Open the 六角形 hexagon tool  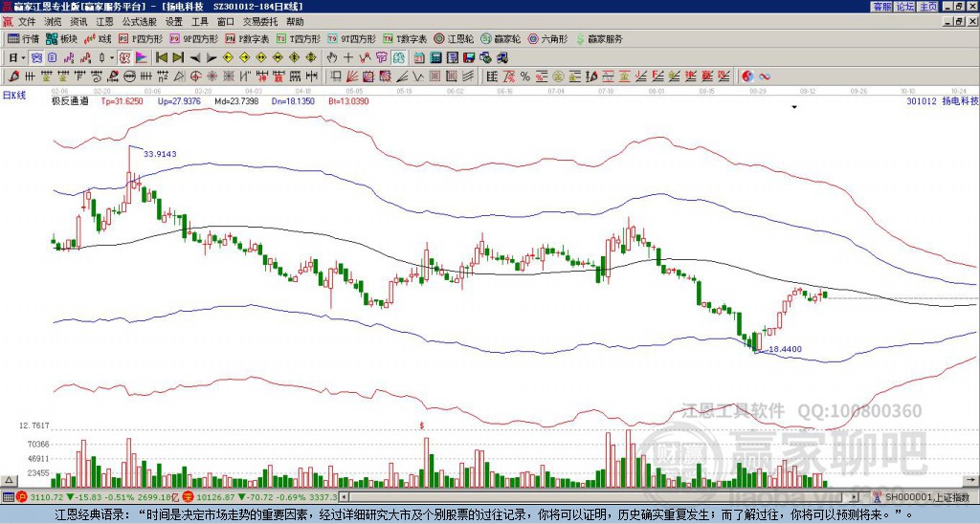point(547,38)
